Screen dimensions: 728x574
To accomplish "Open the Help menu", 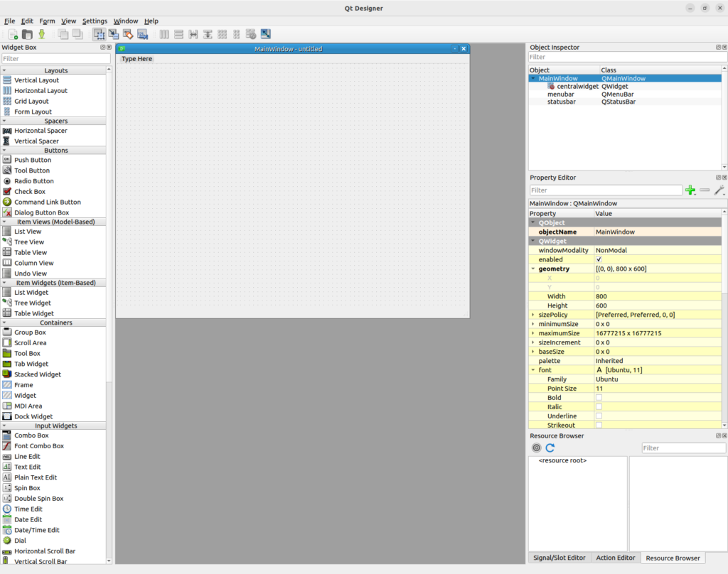I will tap(151, 21).
